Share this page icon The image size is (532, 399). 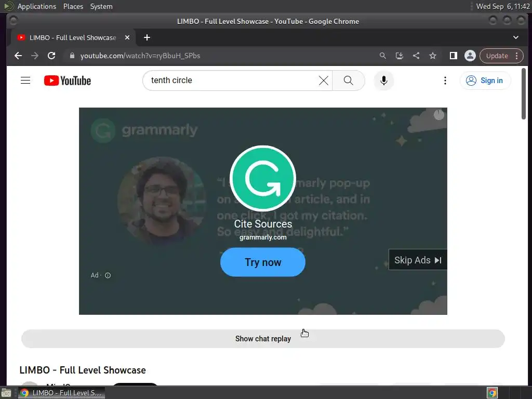[x=416, y=56]
